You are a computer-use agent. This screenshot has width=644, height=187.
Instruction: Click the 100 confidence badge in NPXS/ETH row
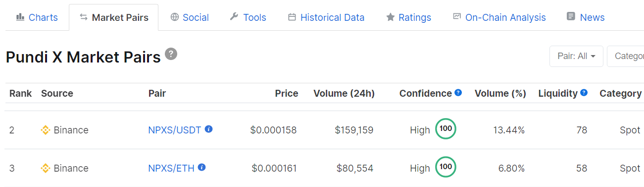(446, 167)
